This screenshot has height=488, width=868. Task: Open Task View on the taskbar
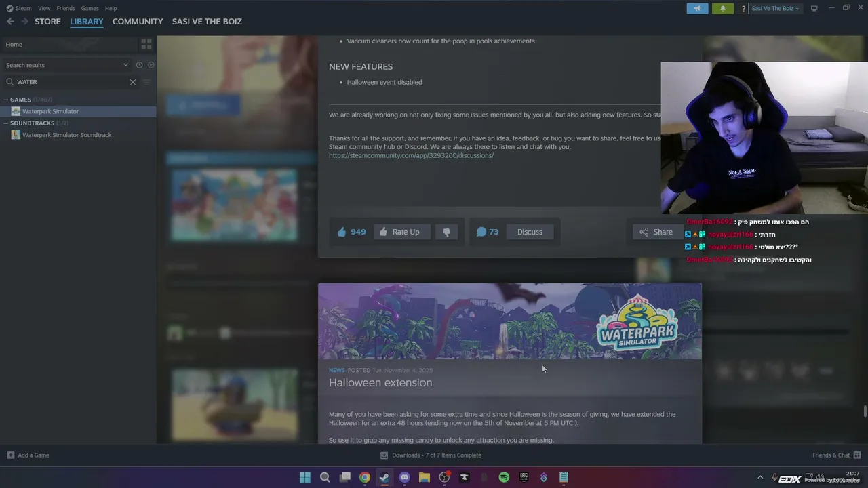tap(345, 477)
